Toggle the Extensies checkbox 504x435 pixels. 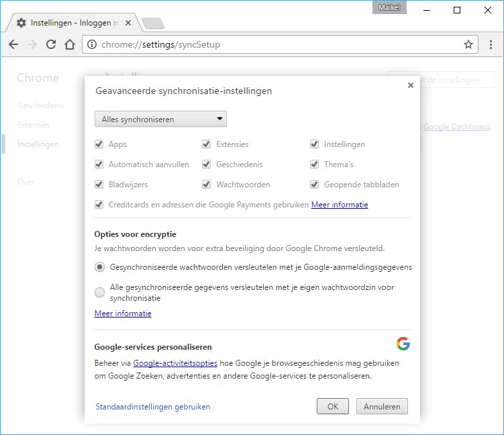tap(206, 144)
